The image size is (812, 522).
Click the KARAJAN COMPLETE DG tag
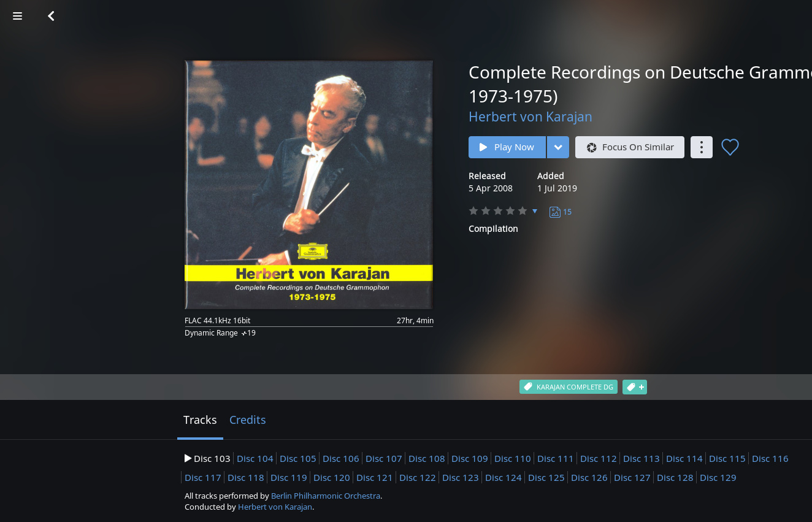click(569, 387)
